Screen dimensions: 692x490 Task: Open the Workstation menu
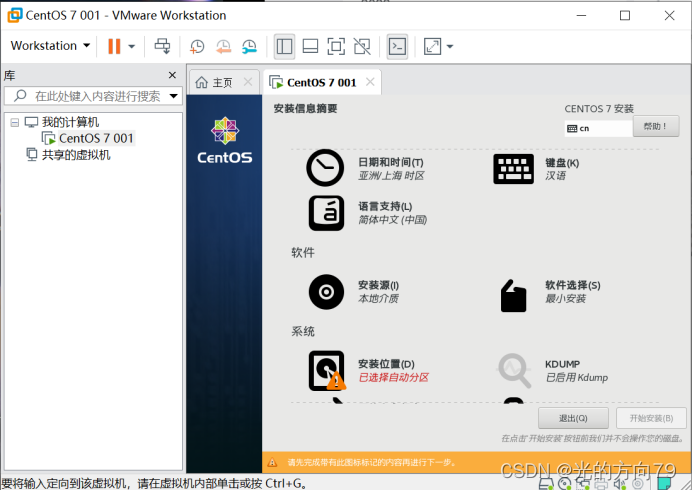point(50,45)
